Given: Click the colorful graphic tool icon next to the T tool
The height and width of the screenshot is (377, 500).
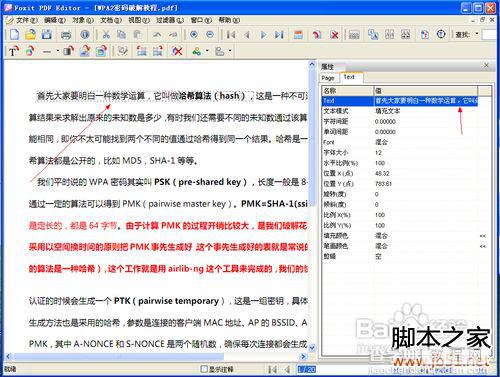Looking at the screenshot, I should tap(30, 51).
